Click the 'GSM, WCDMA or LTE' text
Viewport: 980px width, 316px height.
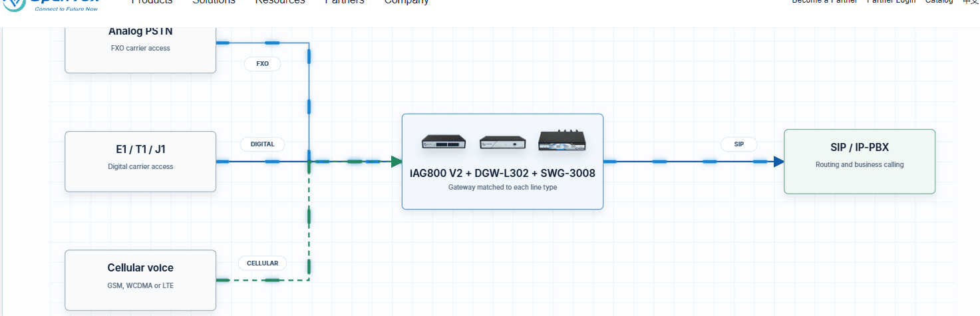point(140,285)
